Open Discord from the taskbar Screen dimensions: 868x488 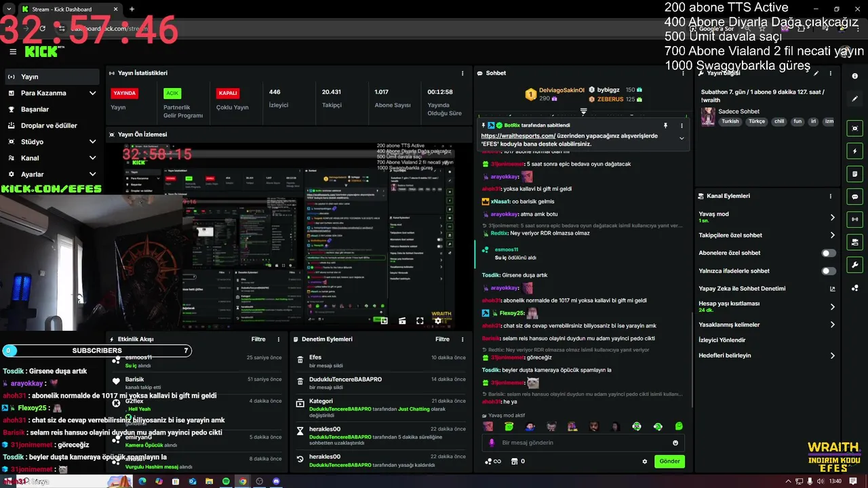276,481
